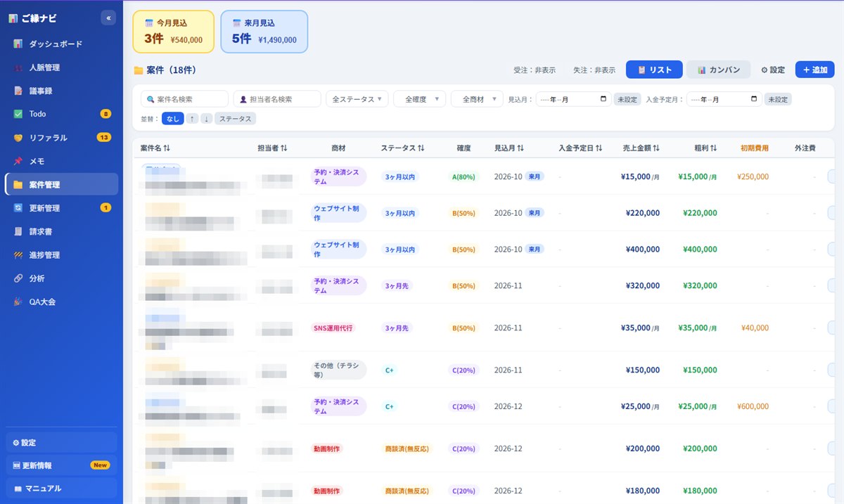Open 設定 at the sidebar bottom
Viewport: 844px width, 504px height.
tap(61, 443)
